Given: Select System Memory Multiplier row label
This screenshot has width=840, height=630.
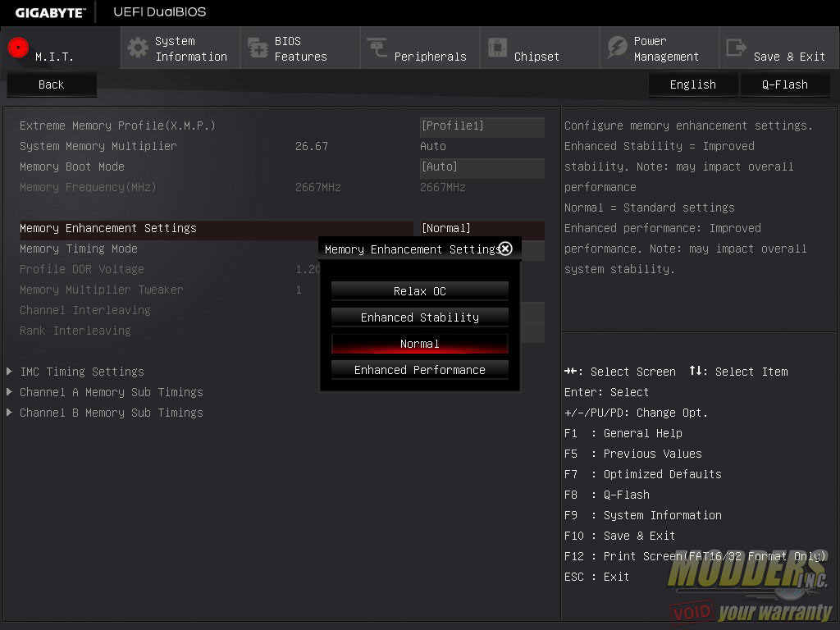Looking at the screenshot, I should pyautogui.click(x=98, y=146).
